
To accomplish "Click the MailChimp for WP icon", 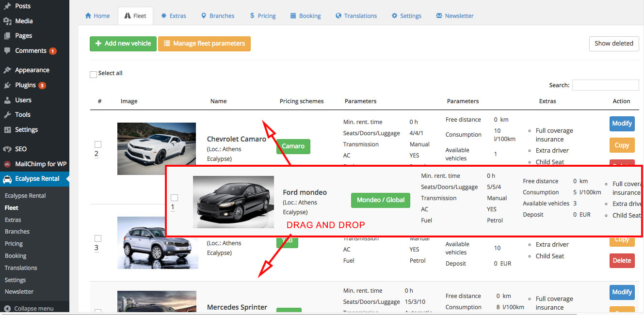I will [x=7, y=164].
